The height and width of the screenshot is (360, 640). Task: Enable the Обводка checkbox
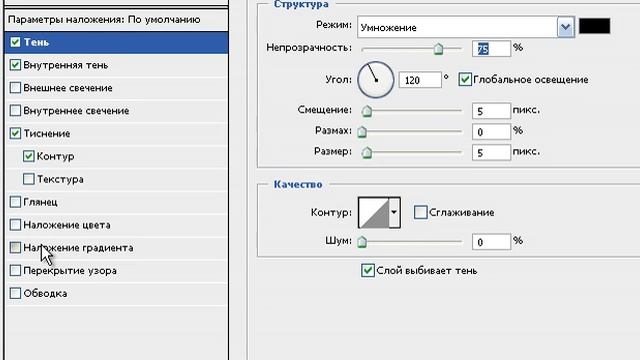tap(15, 293)
